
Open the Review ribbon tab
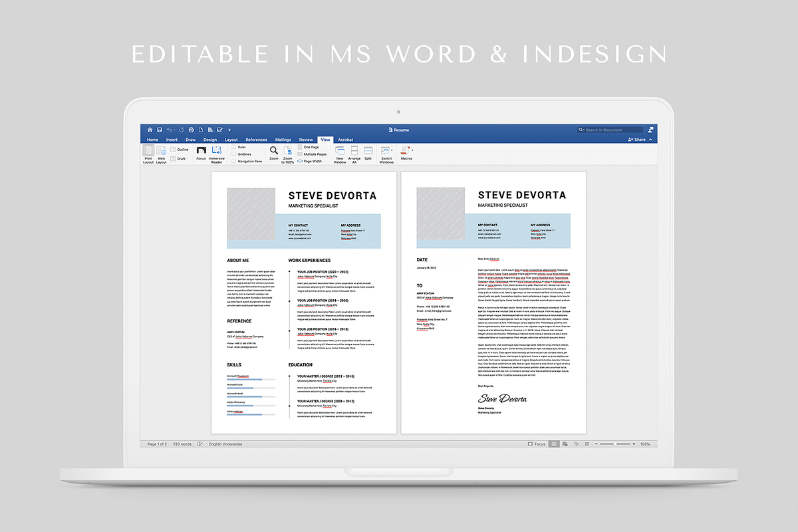pos(306,140)
